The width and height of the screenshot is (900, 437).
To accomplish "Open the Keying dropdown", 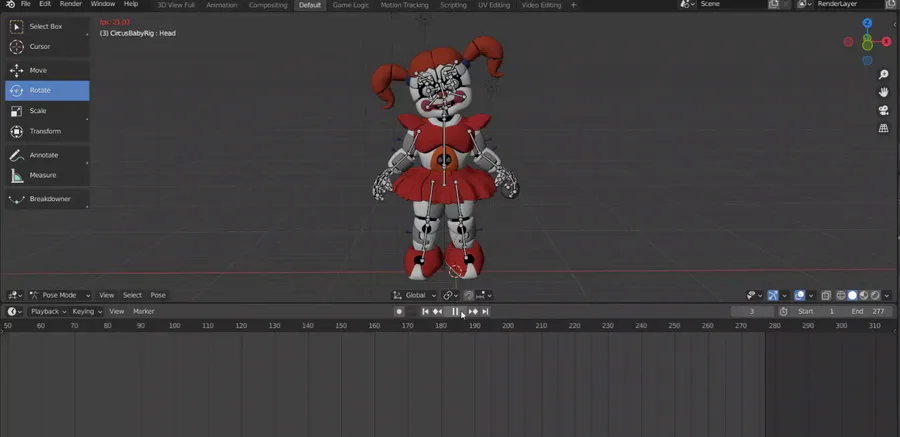I will 87,311.
